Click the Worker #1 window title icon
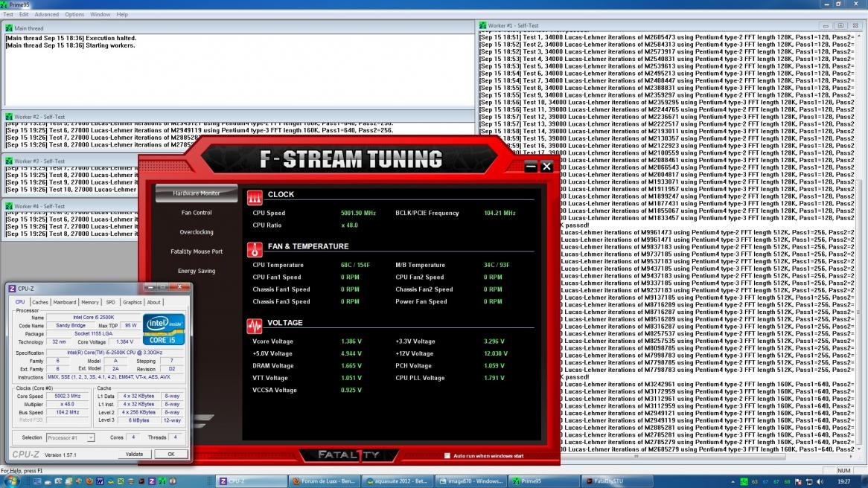 482,25
